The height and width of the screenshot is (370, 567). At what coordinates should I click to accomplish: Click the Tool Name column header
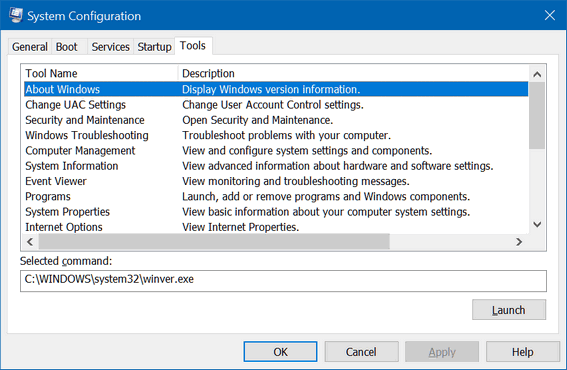[100, 73]
